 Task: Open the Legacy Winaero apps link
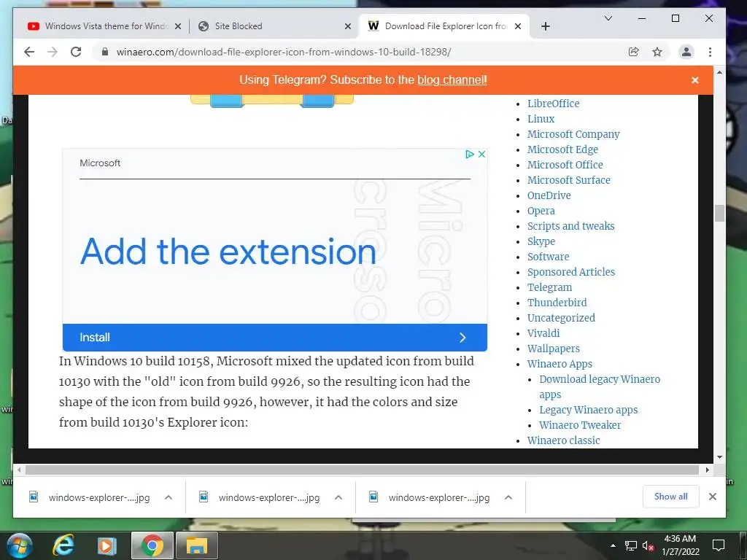[x=589, y=410]
